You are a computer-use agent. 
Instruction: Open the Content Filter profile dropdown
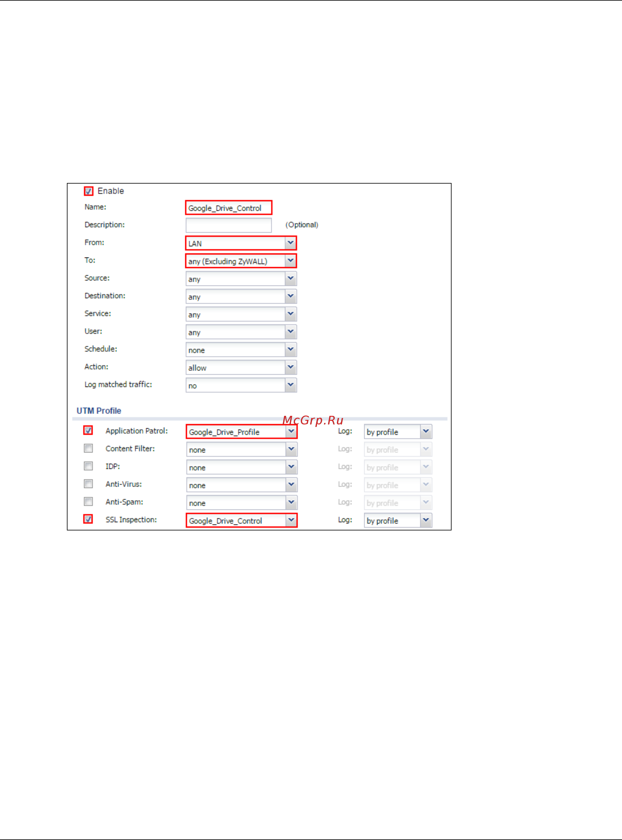tap(242, 449)
